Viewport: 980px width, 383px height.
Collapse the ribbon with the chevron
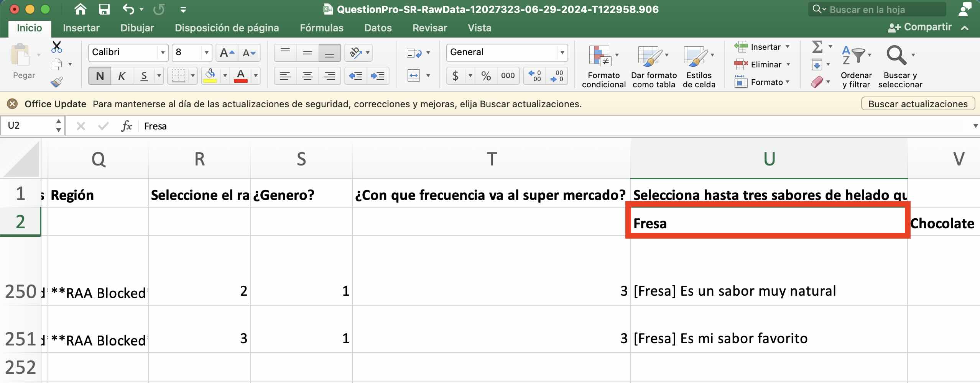[965, 28]
